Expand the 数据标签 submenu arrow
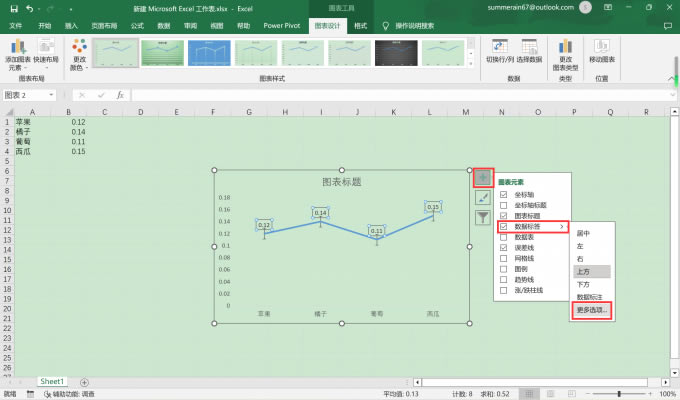Viewport: 680px width, 400px height. pos(563,227)
